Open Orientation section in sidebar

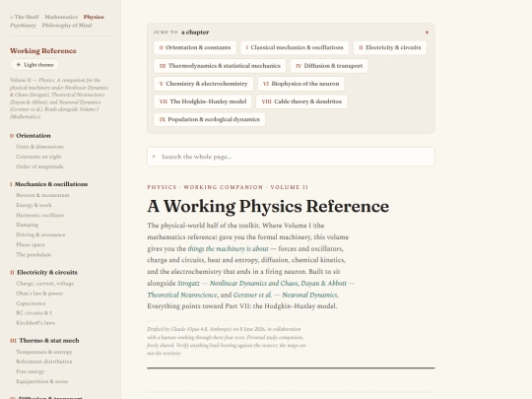coord(31,136)
